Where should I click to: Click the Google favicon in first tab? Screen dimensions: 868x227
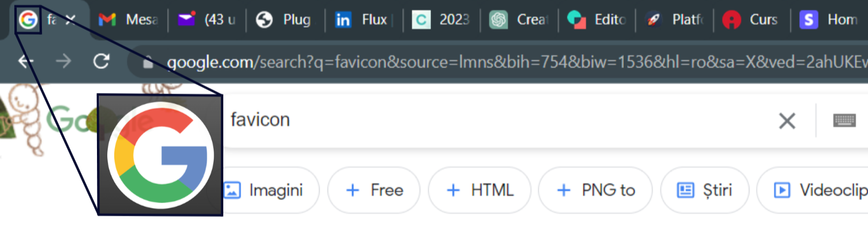pyautogui.click(x=28, y=20)
